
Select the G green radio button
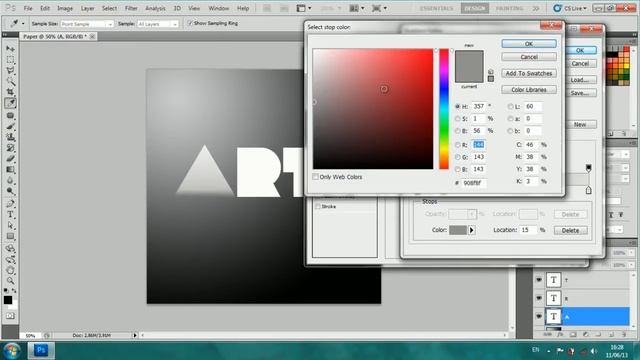tap(458, 157)
